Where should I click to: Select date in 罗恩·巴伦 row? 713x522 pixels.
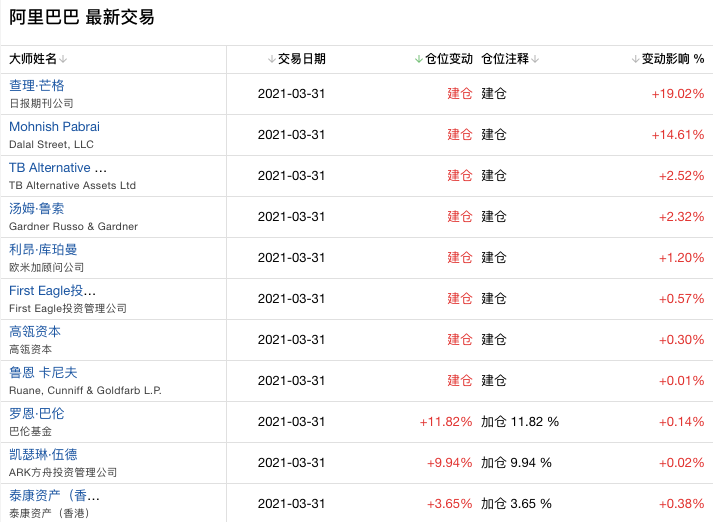pyautogui.click(x=291, y=422)
